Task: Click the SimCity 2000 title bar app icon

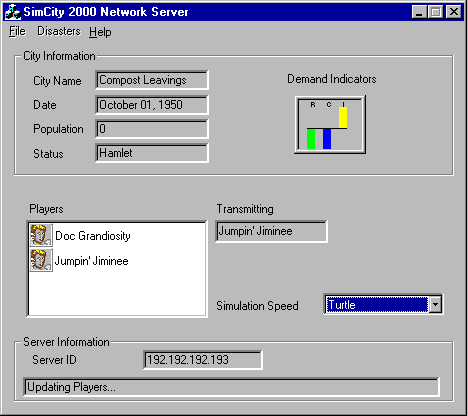Action: click(12, 12)
